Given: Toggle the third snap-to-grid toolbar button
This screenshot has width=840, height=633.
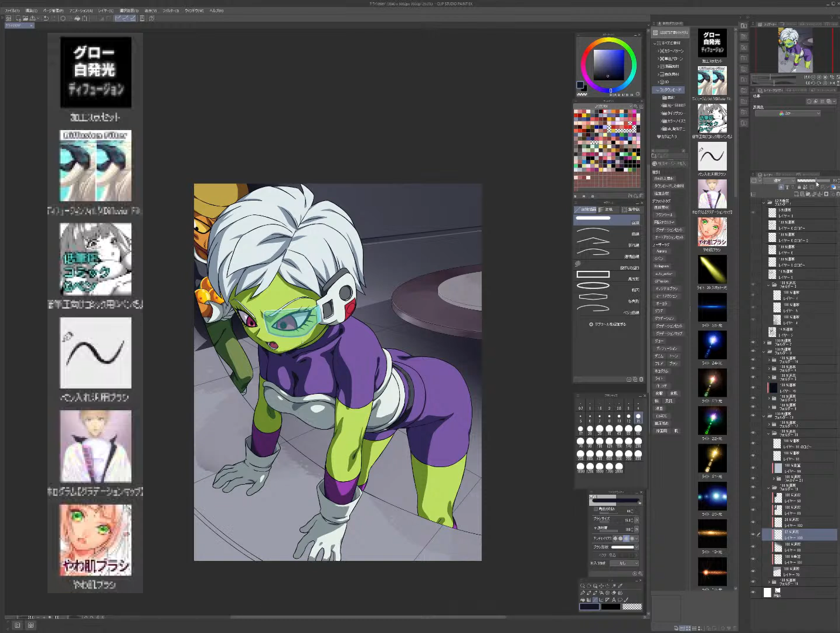Looking at the screenshot, I should click(x=132, y=18).
